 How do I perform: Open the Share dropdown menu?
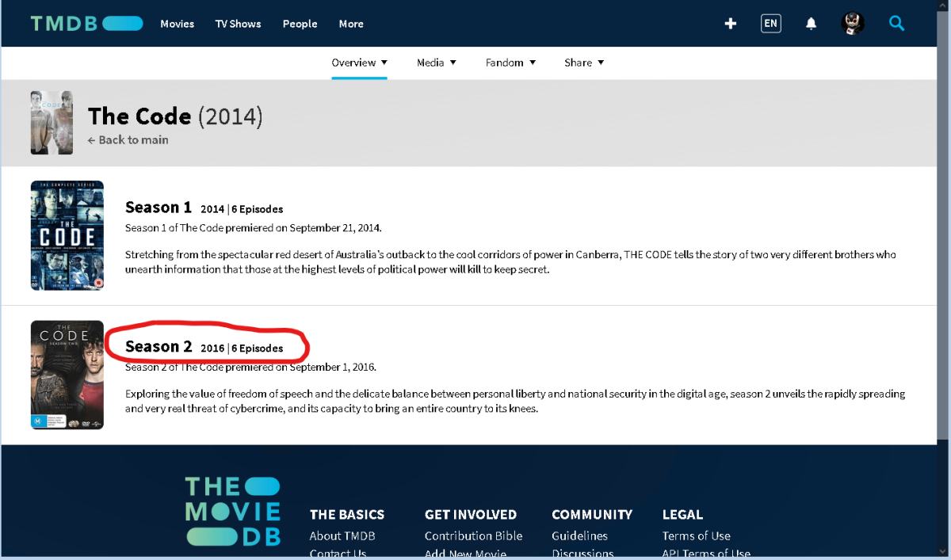click(583, 63)
